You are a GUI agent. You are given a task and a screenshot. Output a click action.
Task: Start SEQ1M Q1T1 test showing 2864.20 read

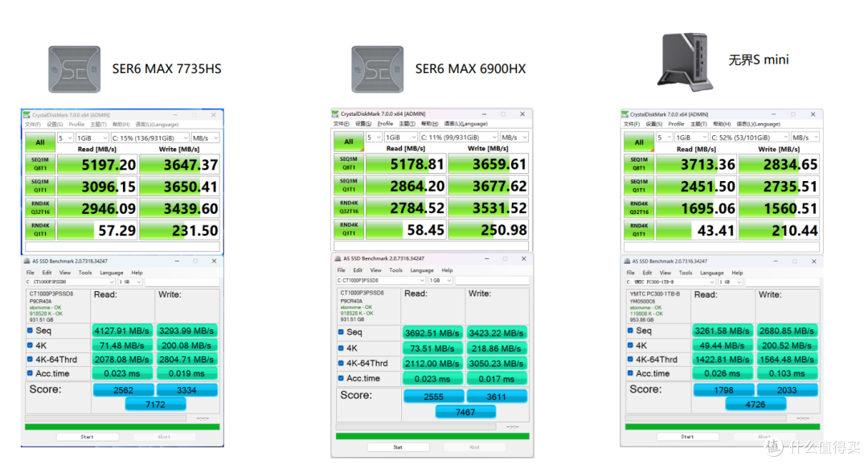[349, 185]
